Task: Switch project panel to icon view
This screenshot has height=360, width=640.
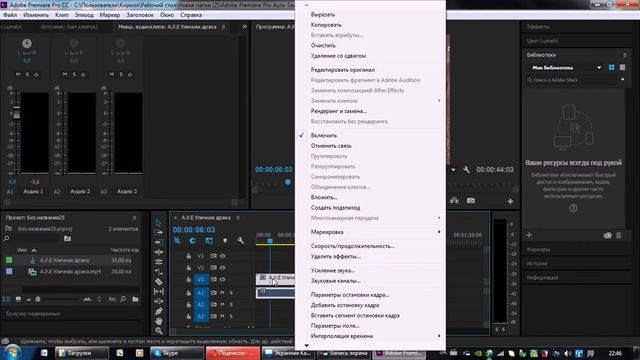Action: click(x=18, y=299)
